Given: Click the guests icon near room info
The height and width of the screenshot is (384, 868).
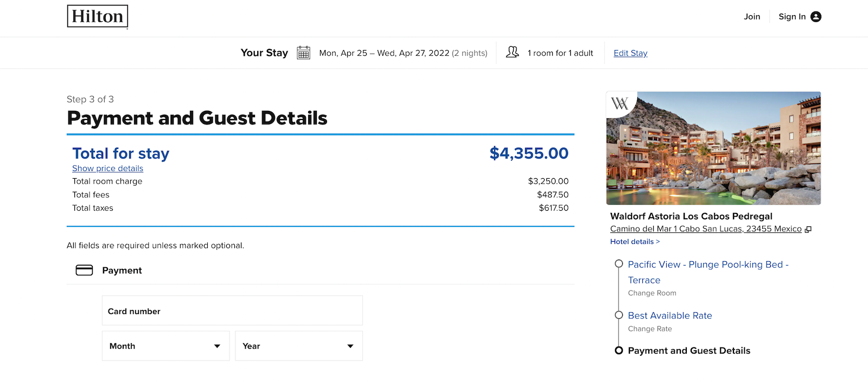Looking at the screenshot, I should click(512, 52).
